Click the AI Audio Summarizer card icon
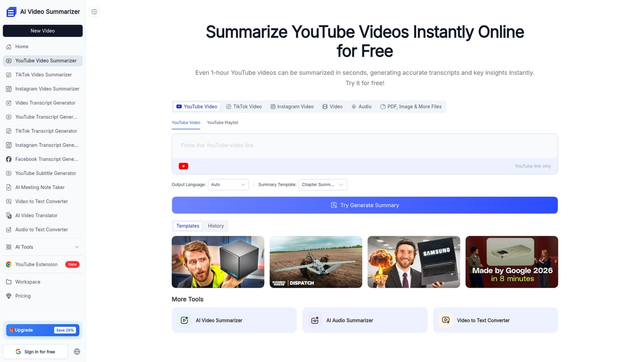 (x=315, y=320)
